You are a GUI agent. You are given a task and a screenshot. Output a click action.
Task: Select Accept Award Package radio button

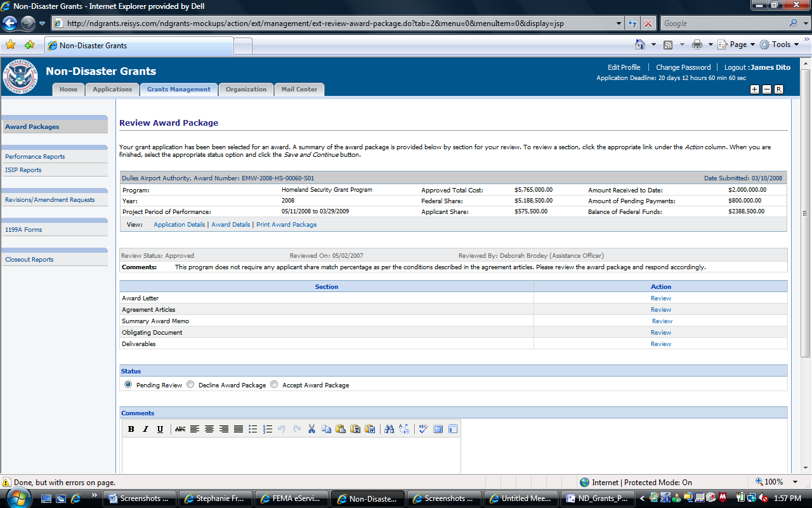pyautogui.click(x=274, y=384)
